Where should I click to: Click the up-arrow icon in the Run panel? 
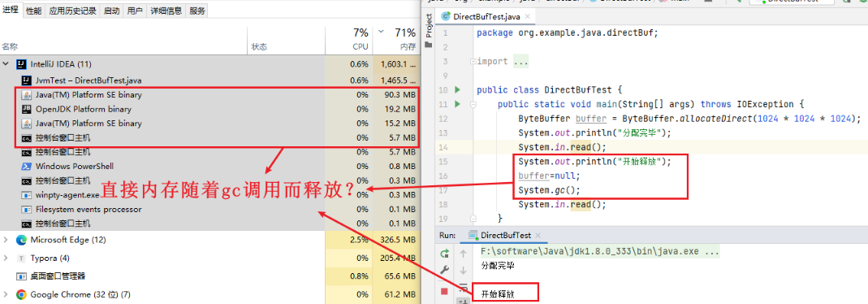464,253
